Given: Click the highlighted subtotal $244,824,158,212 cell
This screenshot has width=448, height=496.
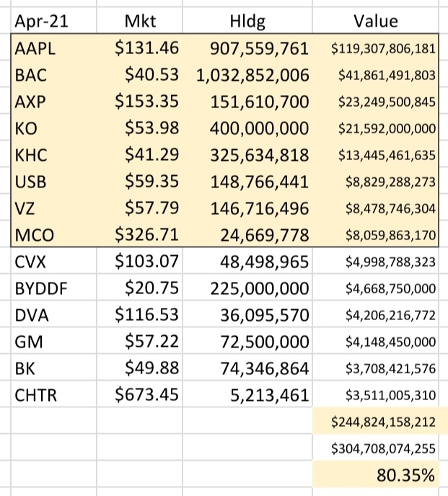Looking at the screenshot, I should coord(378,422).
